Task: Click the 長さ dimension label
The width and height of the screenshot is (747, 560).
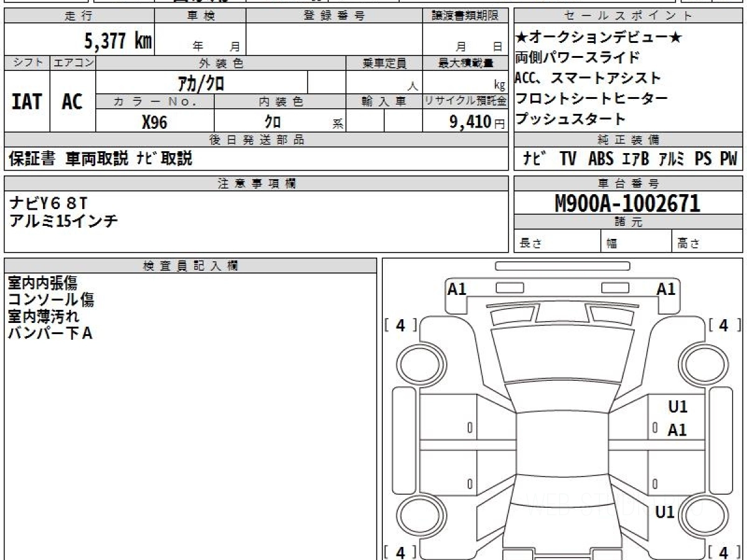Action: (530, 244)
